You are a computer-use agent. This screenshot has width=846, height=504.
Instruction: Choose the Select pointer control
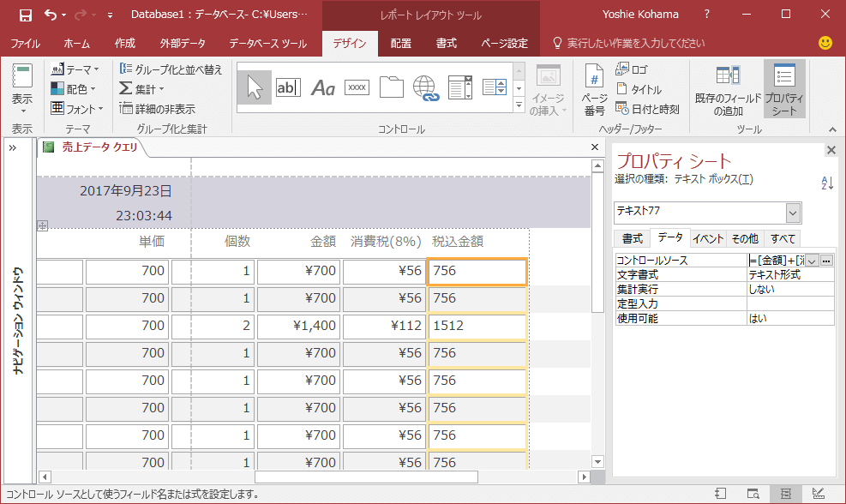pos(254,87)
